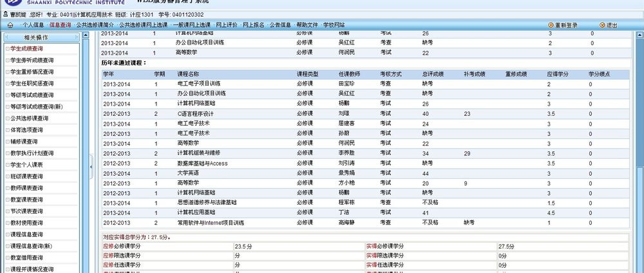Open the 网上评价 menu
The width and height of the screenshot is (644, 273).
[x=227, y=25]
